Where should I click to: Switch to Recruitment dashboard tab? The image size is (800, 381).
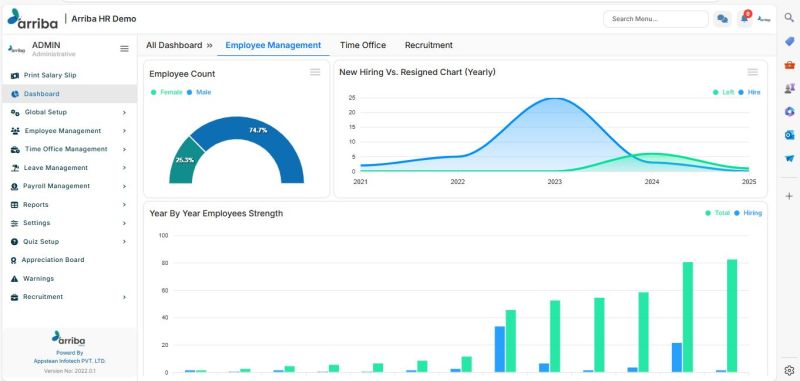tap(429, 45)
